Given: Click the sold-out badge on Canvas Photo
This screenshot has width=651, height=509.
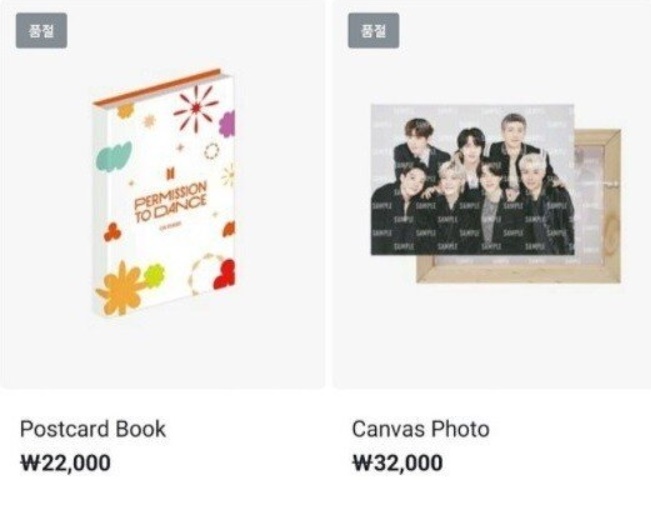Looking at the screenshot, I should point(374,31).
